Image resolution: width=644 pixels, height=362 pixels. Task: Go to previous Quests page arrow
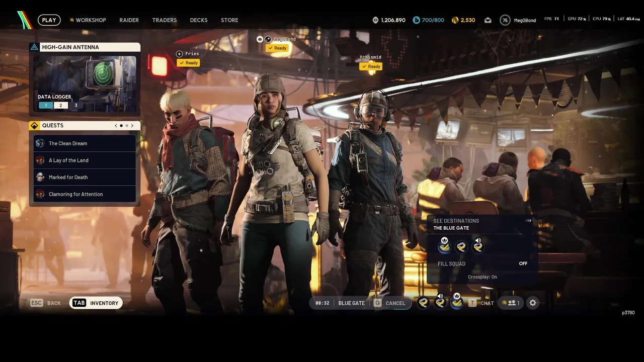point(116,126)
